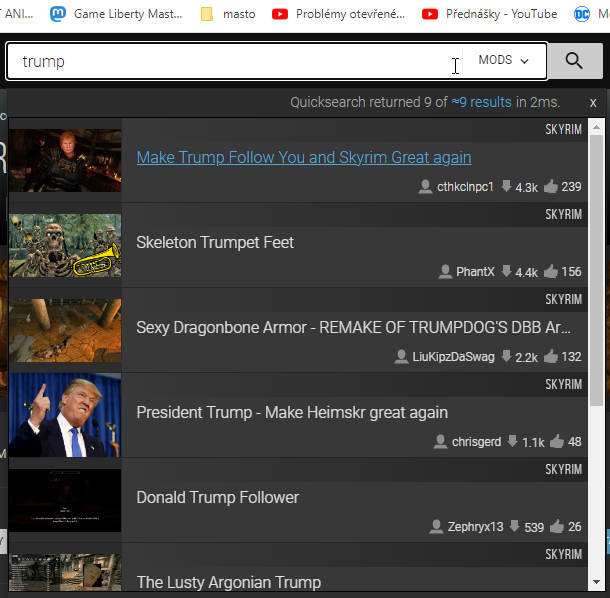This screenshot has height=598, width=610.
Task: Click the Donald Trump Follower dark thumbnail
Action: pos(65,500)
